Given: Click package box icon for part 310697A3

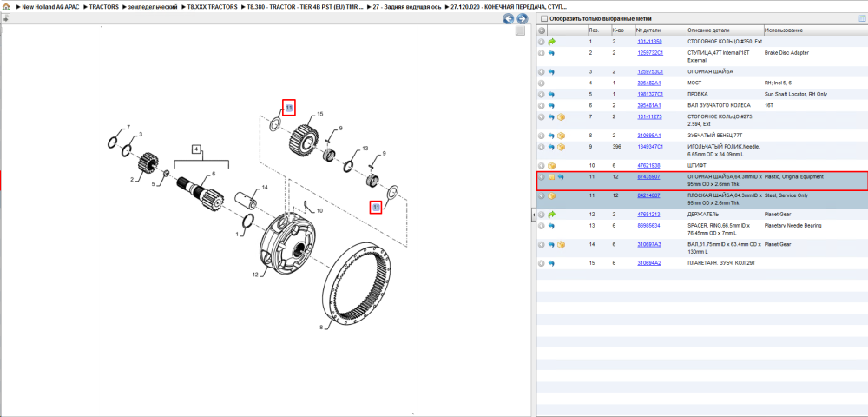Looking at the screenshot, I should point(561,244).
